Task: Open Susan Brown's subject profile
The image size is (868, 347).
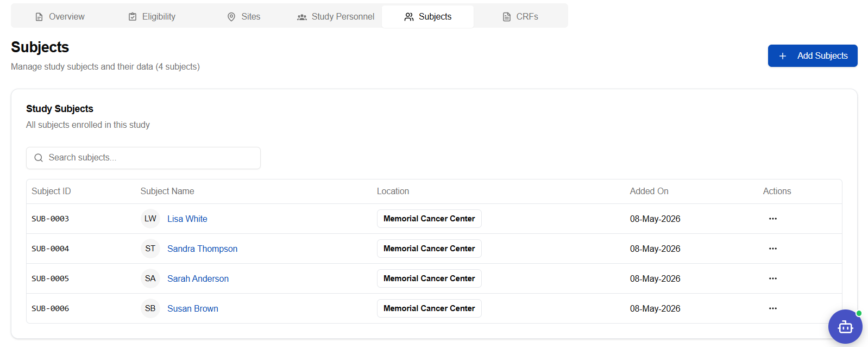Action: [193, 308]
